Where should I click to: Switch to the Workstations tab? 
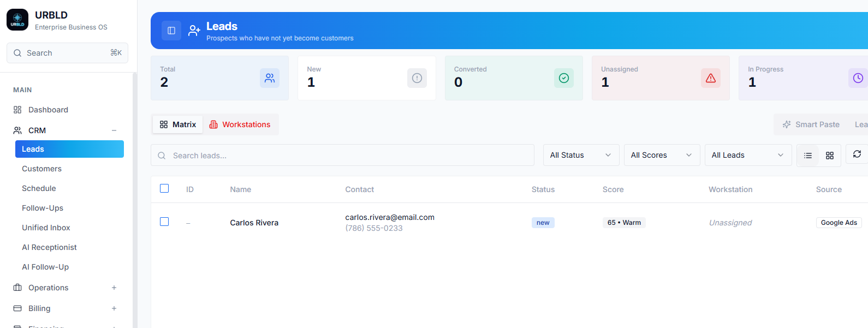240,124
